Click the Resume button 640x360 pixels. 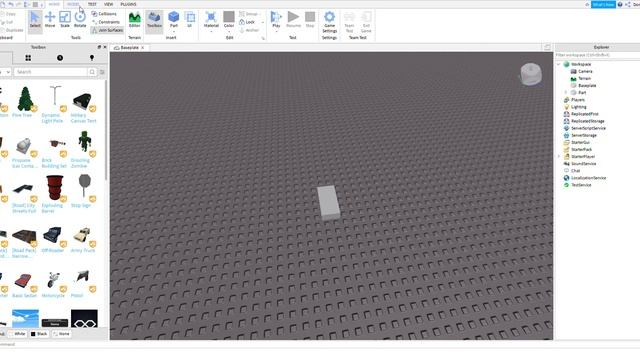pyautogui.click(x=293, y=20)
